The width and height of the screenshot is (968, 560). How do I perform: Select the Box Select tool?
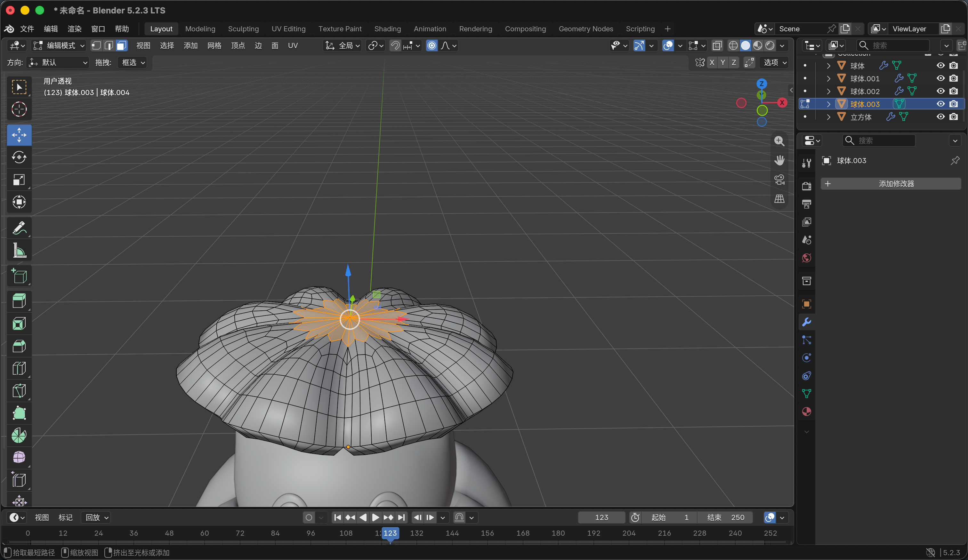coord(19,87)
